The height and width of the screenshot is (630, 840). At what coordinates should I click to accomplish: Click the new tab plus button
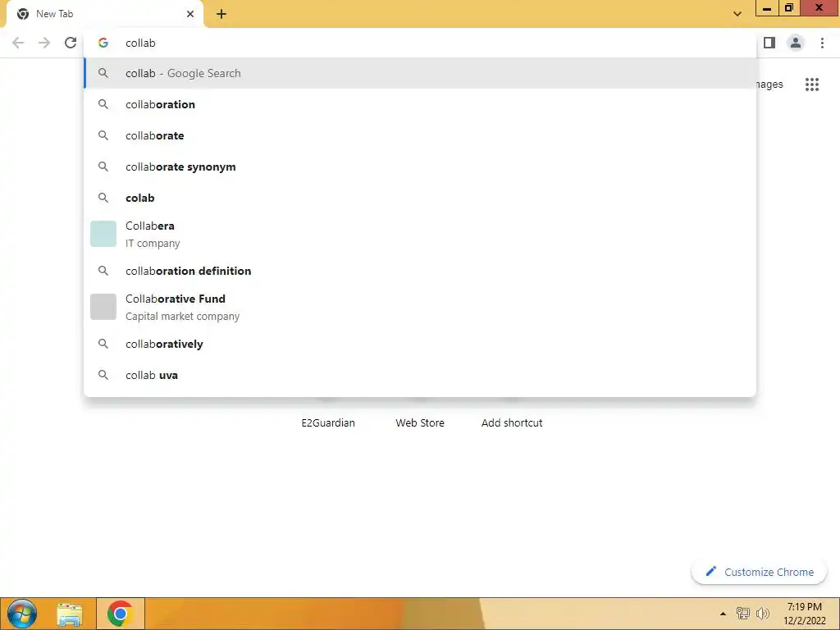click(221, 14)
